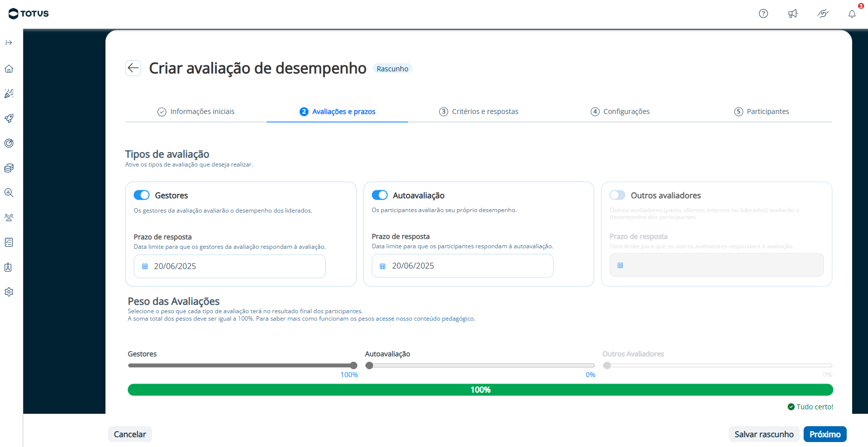This screenshot has height=447, width=868.
Task: Click Salvar rascunho button
Action: [x=764, y=434]
